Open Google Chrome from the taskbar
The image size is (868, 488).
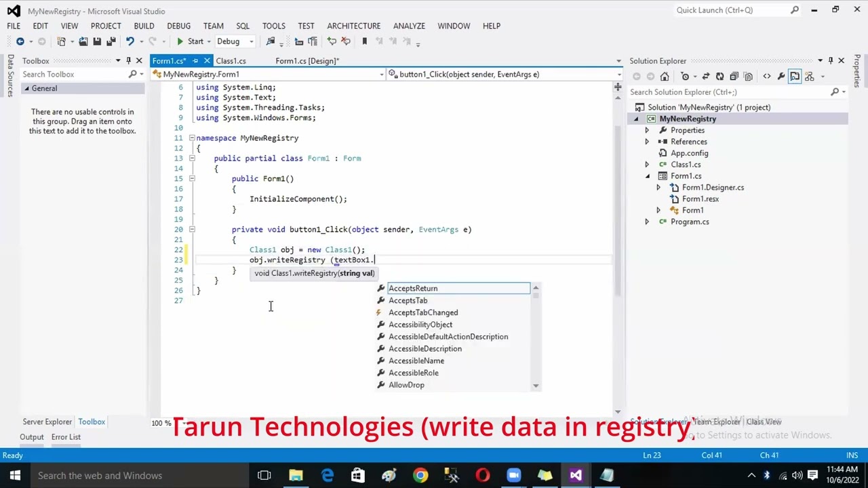point(420,476)
